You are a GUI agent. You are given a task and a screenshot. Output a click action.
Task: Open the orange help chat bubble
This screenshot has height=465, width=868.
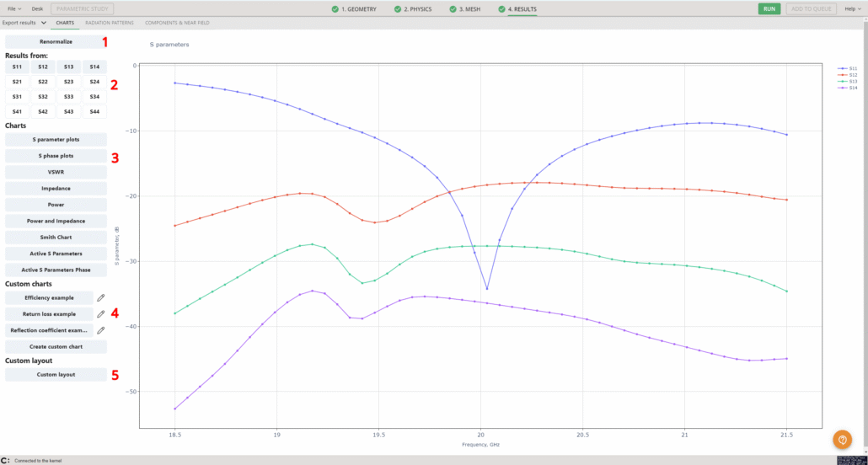[842, 439]
